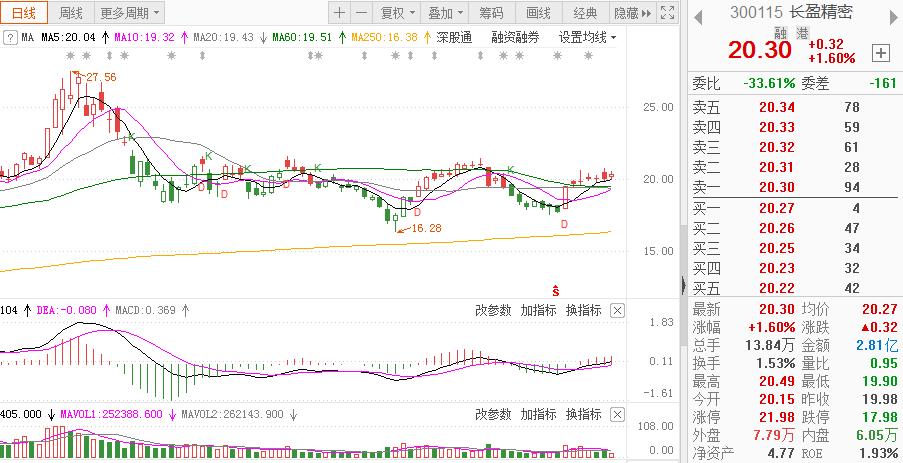Click 加指标 in volume panel
This screenshot has width=903, height=463.
[x=538, y=415]
